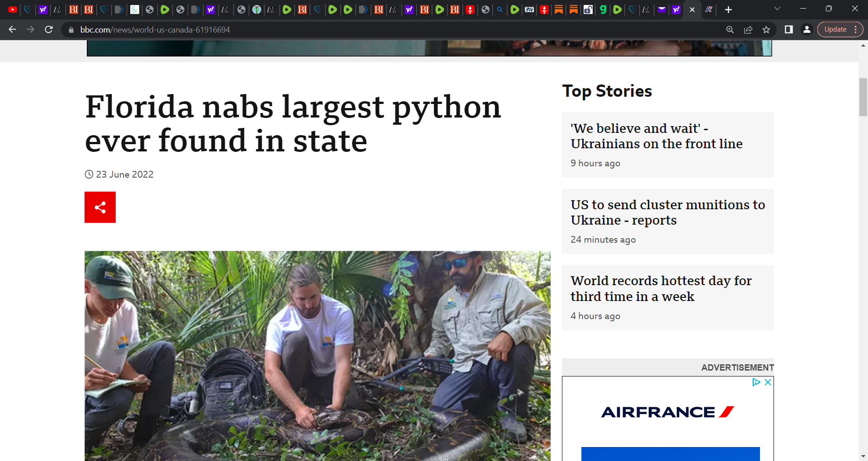Switch to the YouTube tab
868x461 pixels.
click(13, 9)
